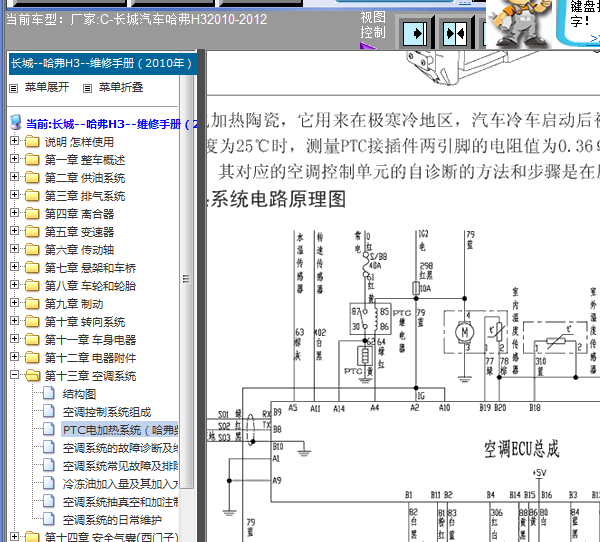This screenshot has height=542, width=600.
Task: Click folder icon of 第六章 传动轴
Action: click(32, 249)
